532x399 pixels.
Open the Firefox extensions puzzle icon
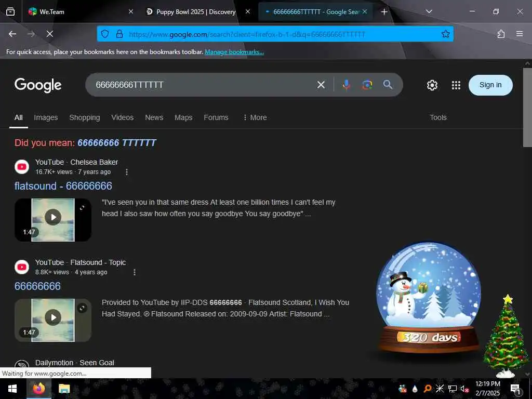point(501,34)
